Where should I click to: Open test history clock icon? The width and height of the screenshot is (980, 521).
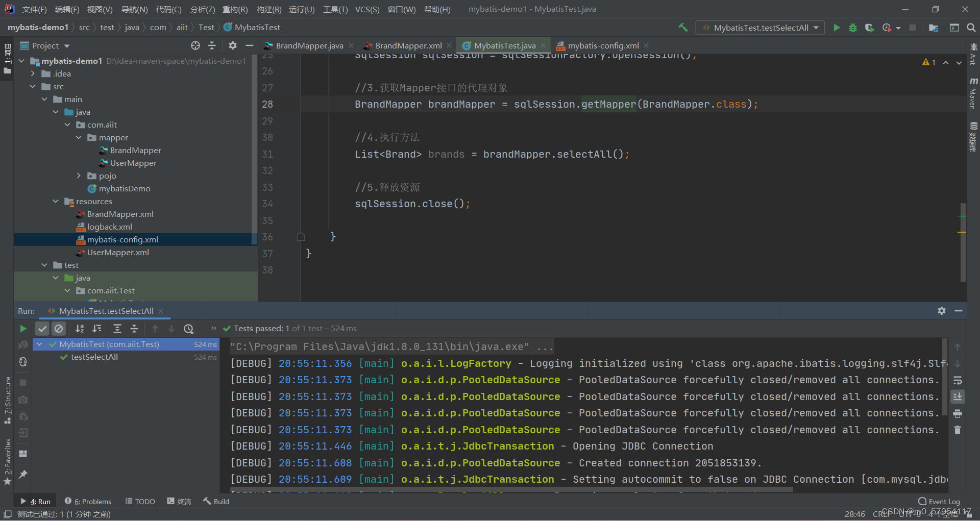tap(189, 329)
